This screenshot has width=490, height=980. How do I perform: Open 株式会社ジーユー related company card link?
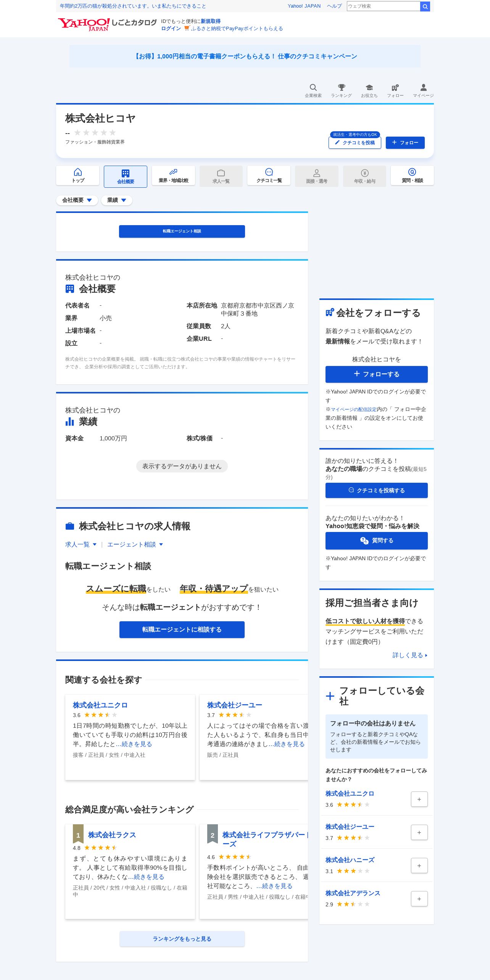(x=235, y=705)
